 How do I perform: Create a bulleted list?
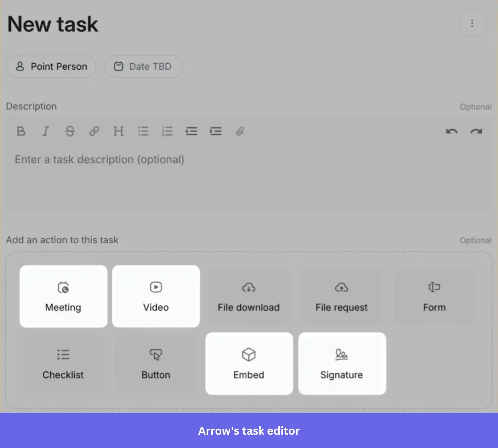point(143,131)
